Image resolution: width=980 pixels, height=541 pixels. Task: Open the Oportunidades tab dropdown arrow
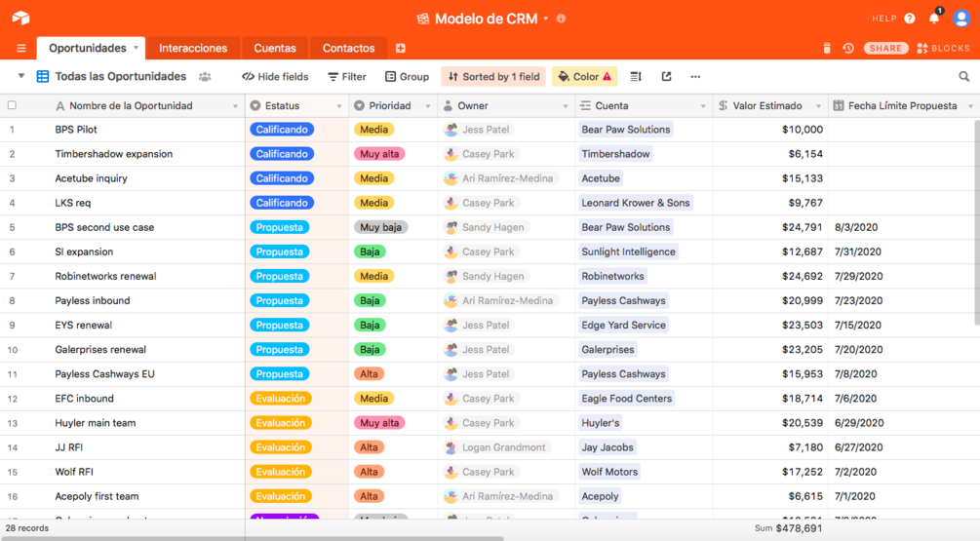point(136,48)
